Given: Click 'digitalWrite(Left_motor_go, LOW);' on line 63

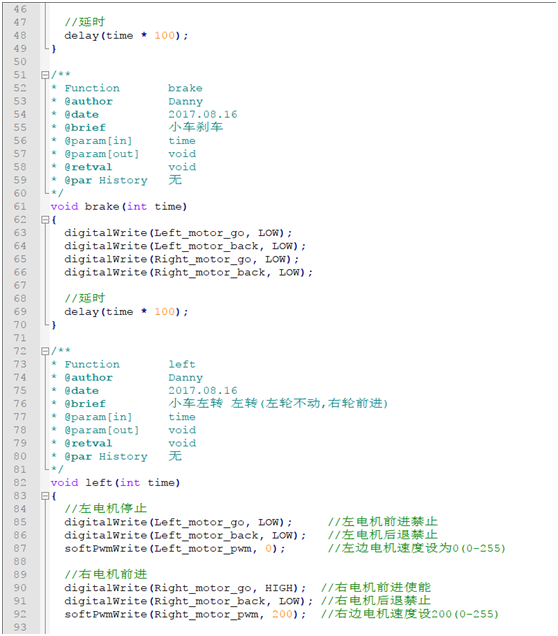Looking at the screenshot, I should click(x=178, y=233).
